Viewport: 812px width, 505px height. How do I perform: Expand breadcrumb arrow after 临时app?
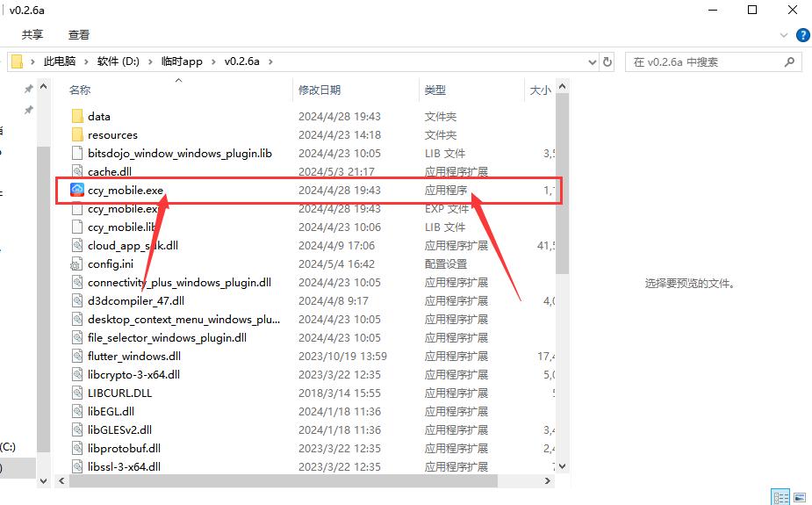point(213,62)
